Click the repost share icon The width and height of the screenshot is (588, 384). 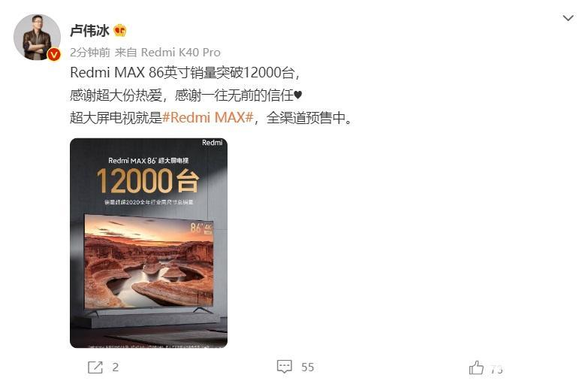pyautogui.click(x=95, y=367)
